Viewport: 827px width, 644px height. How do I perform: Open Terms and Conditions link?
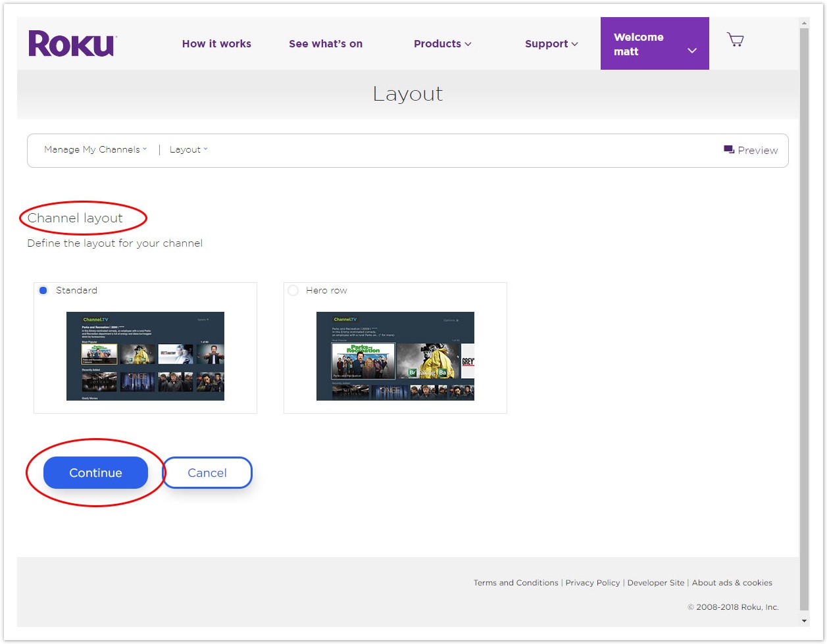[x=516, y=583]
